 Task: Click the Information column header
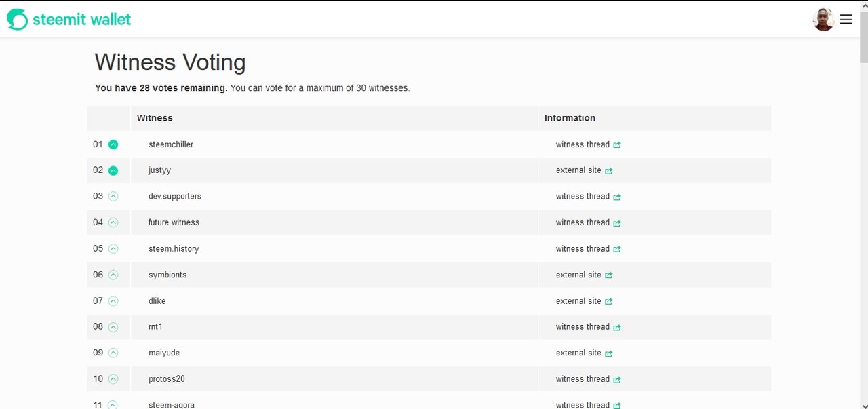pos(570,118)
